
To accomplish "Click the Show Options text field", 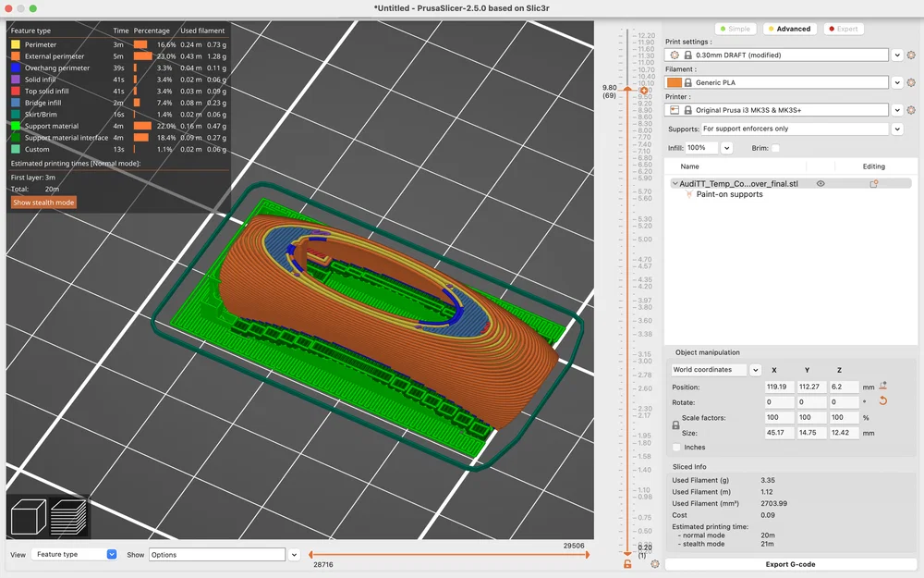I will (217, 554).
